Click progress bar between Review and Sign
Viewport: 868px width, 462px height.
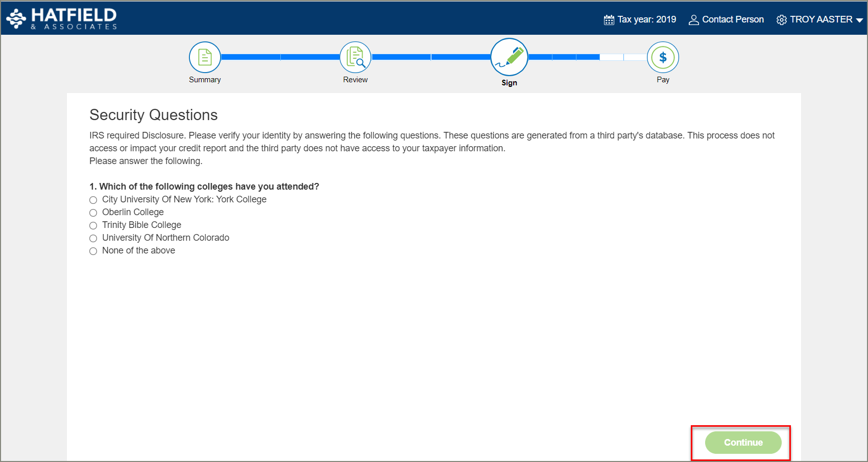[x=431, y=57]
